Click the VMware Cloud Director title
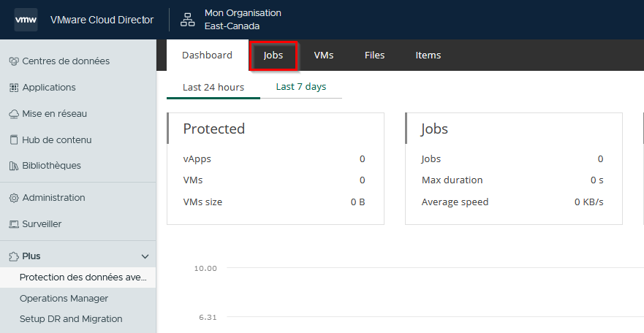The height and width of the screenshot is (333, 644). (x=102, y=20)
